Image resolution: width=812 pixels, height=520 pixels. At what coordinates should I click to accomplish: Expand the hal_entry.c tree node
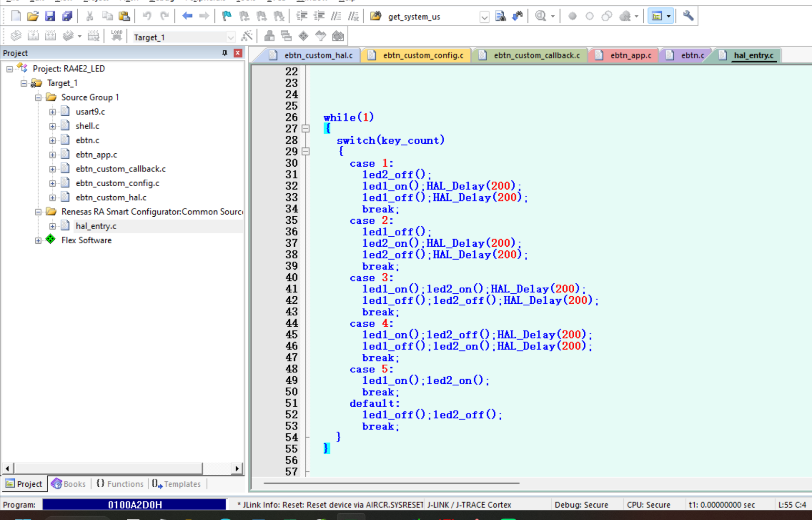tap(52, 226)
